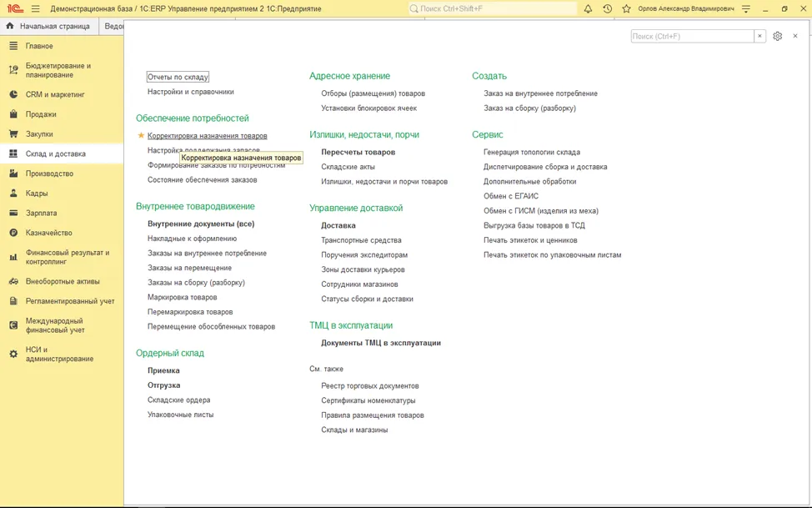The width and height of the screenshot is (812, 508).
Task: Open Продажи section in sidebar
Action: (x=41, y=114)
